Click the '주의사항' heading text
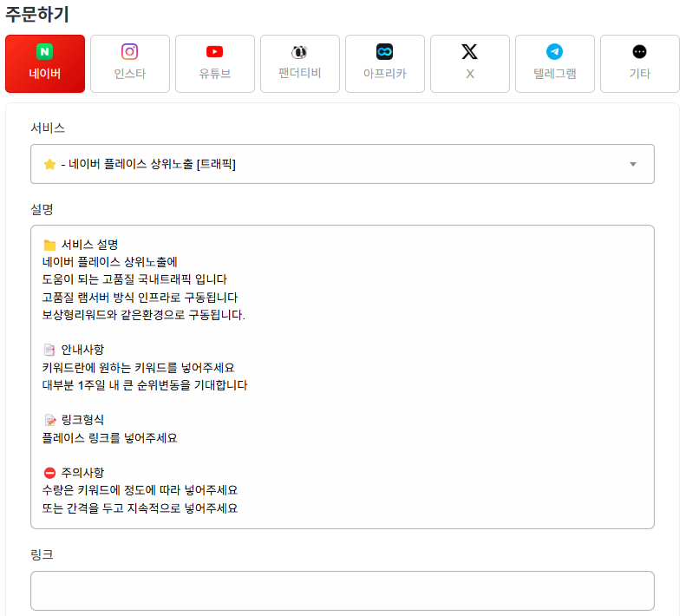Viewport: 686px width, 616px height. pos(82,473)
